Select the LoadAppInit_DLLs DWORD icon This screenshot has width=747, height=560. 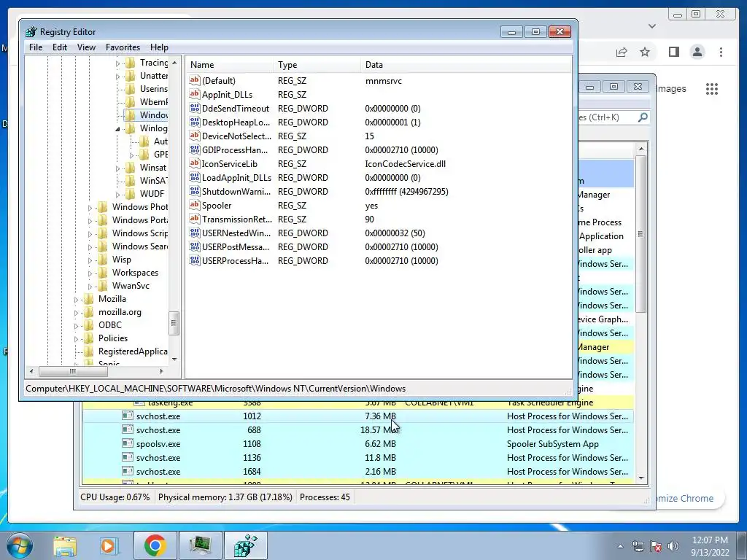pyautogui.click(x=194, y=178)
